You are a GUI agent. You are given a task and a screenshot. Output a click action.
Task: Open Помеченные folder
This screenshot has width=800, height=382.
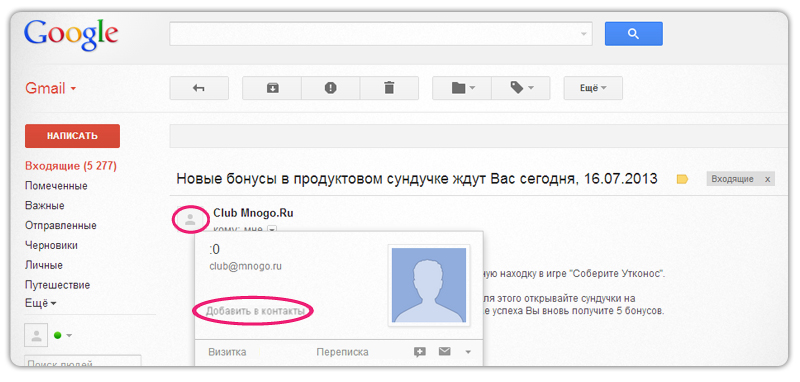pos(56,186)
